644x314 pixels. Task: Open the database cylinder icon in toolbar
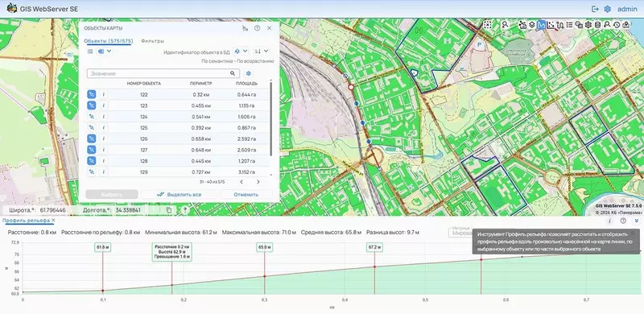click(597, 25)
